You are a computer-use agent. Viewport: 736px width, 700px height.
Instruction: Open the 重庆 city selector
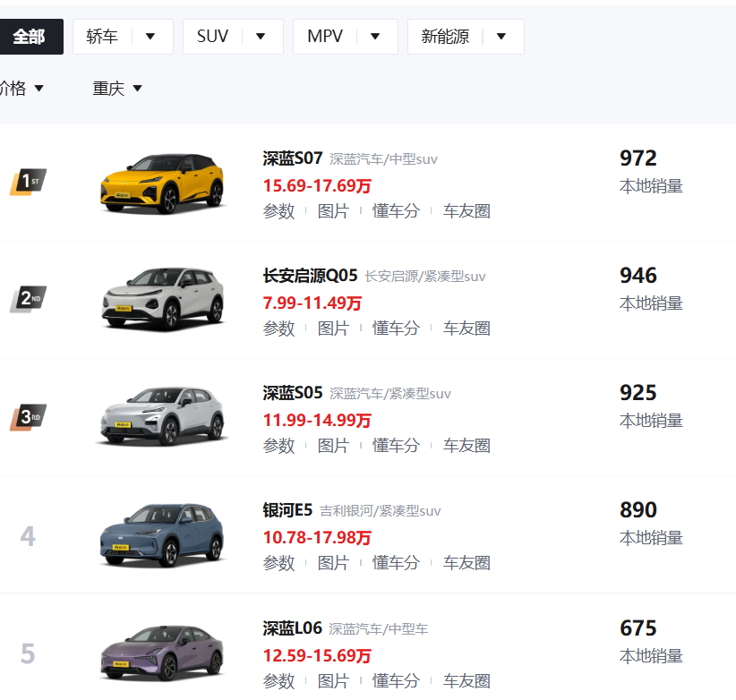(x=117, y=89)
